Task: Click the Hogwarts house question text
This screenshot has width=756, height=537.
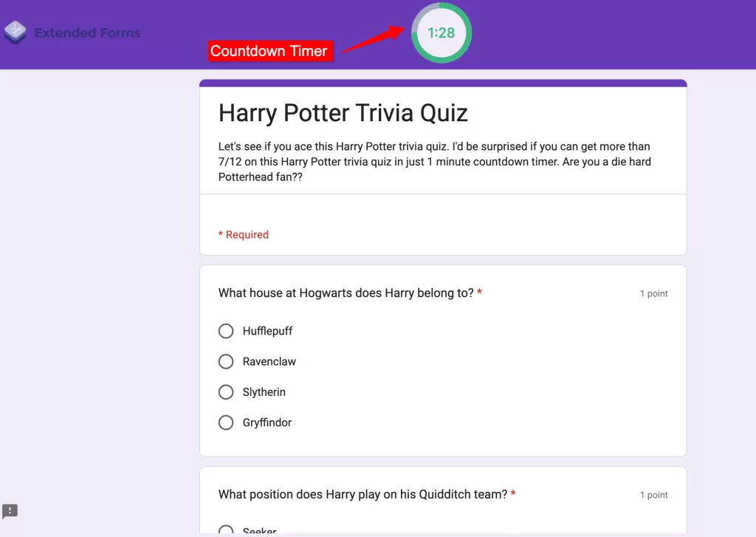Action: pos(346,293)
